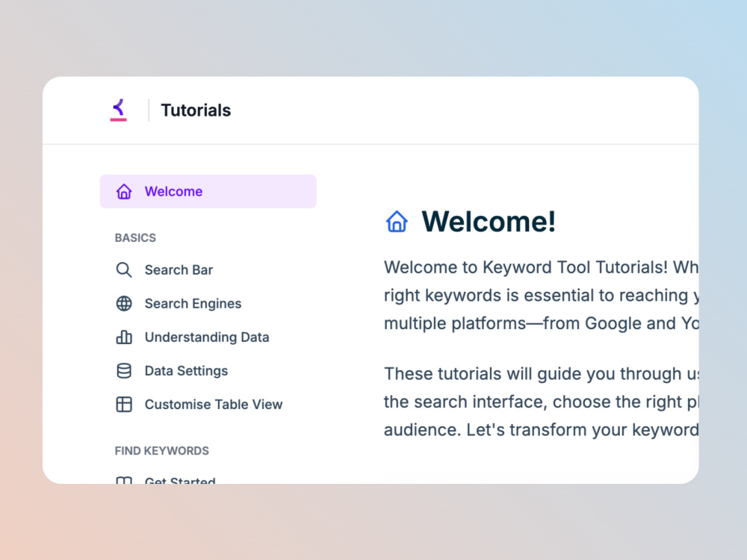
Task: Click the home icon beside Welcome sidebar item
Action: pyautogui.click(x=124, y=191)
